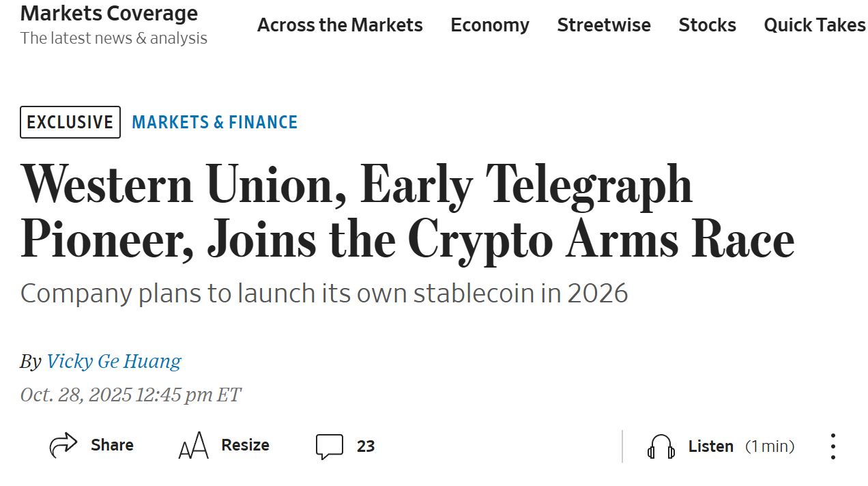Open Quick Takes in the navigation

click(814, 25)
